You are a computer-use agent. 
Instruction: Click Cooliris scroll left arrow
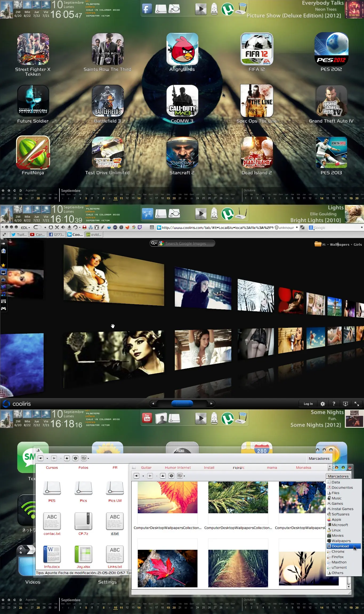click(x=153, y=403)
